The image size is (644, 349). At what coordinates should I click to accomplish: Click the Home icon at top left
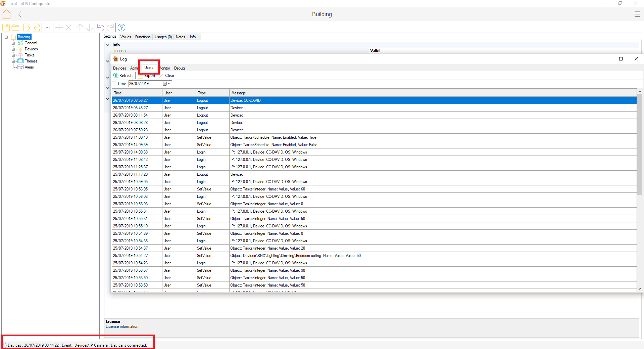pos(7,14)
